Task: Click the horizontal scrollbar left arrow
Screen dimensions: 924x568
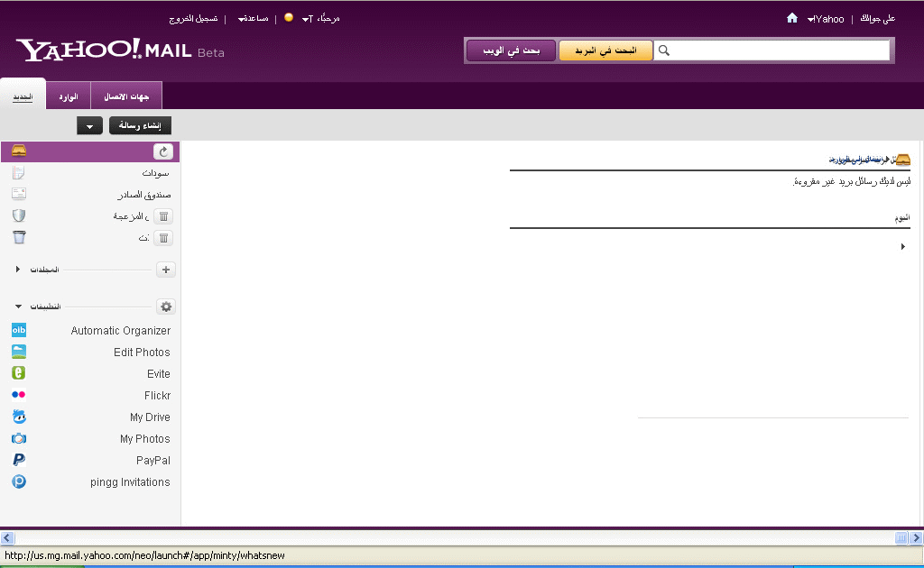Action: click(x=7, y=537)
